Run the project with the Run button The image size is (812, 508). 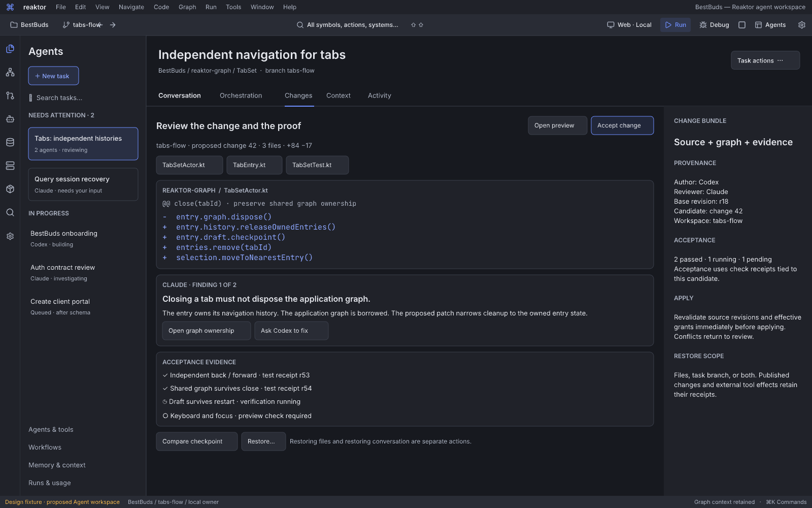coord(675,25)
